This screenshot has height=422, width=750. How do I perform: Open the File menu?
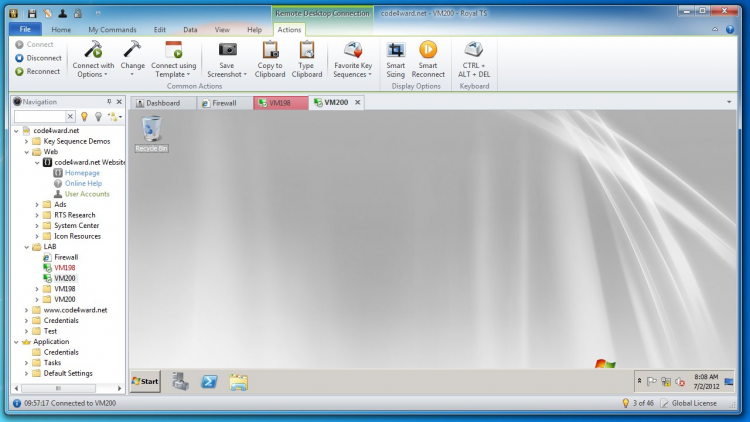coord(25,29)
